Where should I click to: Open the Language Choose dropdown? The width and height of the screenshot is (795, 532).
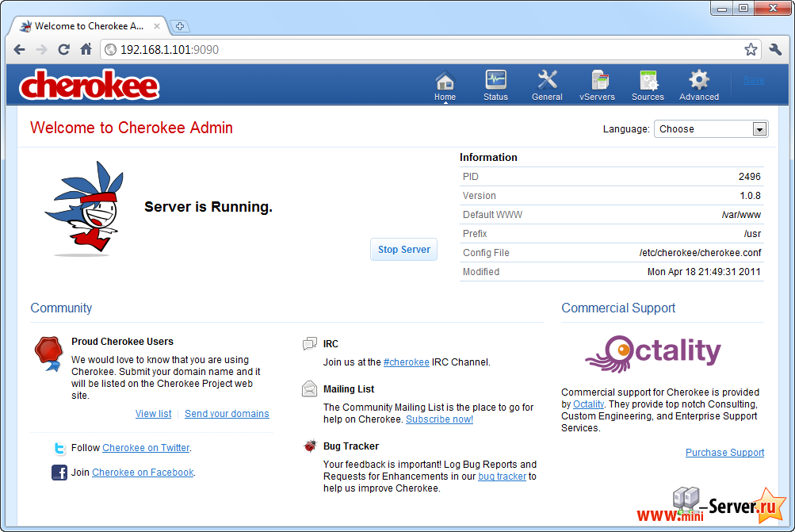[711, 128]
